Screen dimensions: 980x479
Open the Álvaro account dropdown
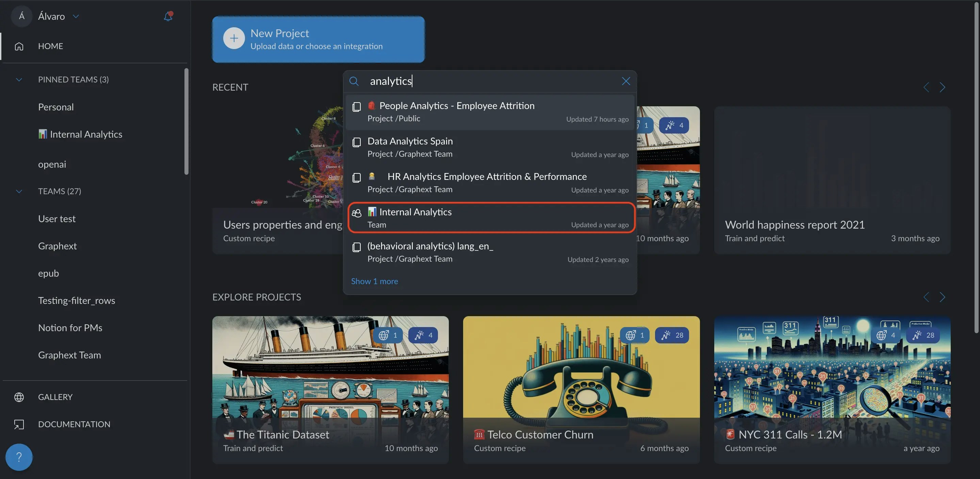[76, 16]
